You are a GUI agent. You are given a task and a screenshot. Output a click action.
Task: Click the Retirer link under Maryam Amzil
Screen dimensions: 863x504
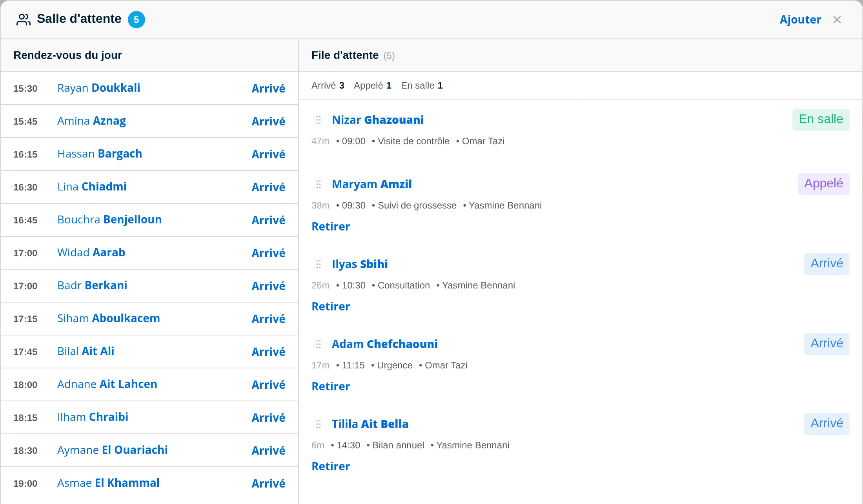point(331,227)
